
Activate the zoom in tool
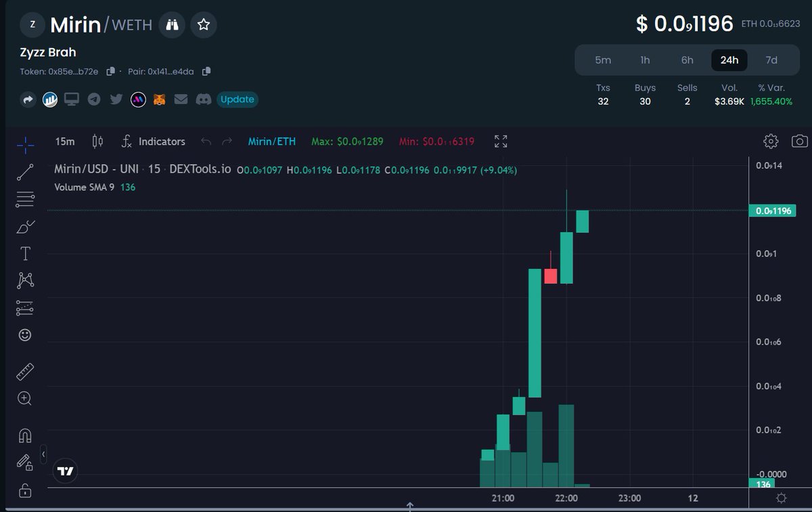click(25, 398)
